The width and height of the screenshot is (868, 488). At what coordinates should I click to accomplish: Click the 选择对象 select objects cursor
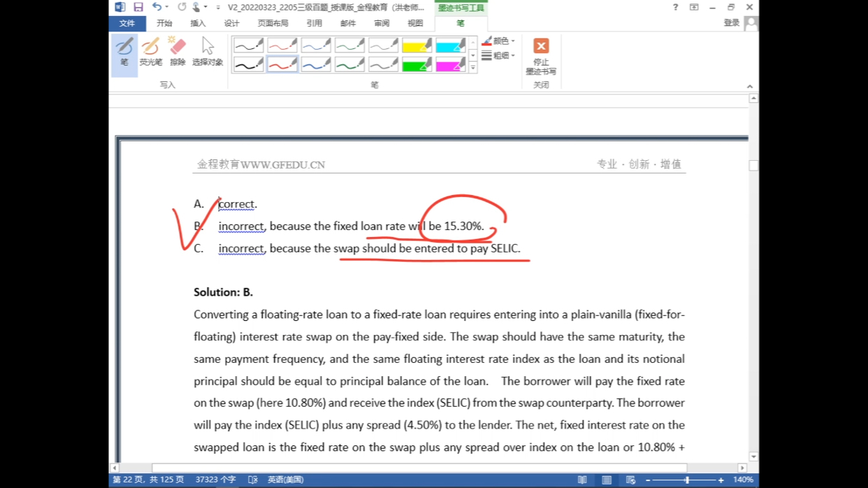point(208,52)
